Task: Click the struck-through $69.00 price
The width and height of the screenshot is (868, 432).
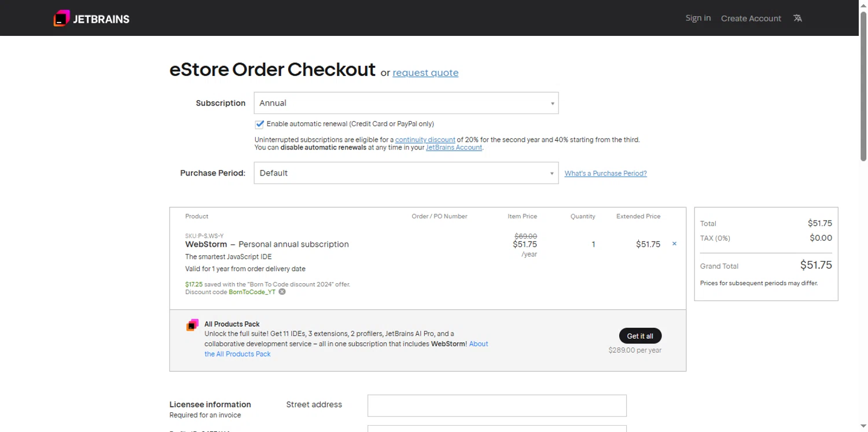Action: [526, 236]
